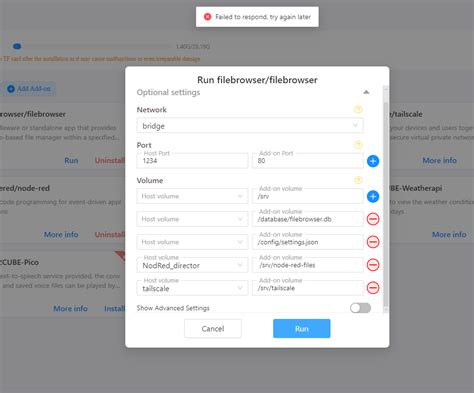Click More info under Weatherapi card
474x393 pixels.
(x=449, y=235)
